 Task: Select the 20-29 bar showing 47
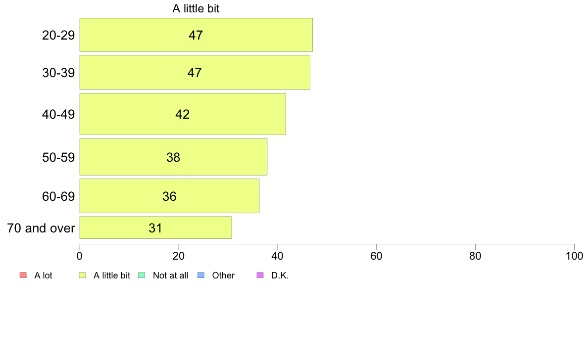196,35
